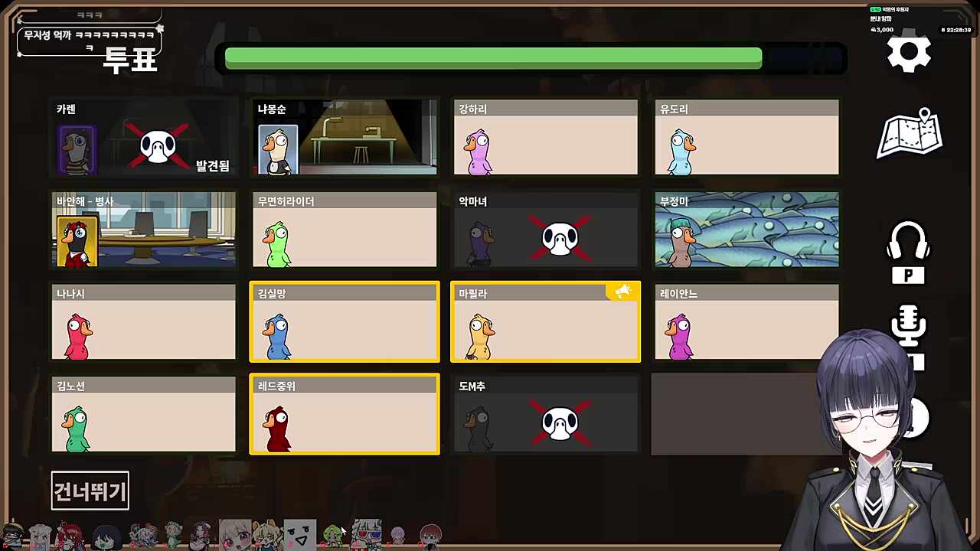
Task: Click the small purple-haired chibi avatar
Action: coord(397,535)
